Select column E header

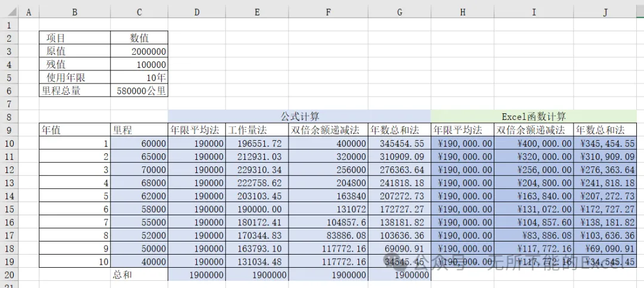click(257, 13)
